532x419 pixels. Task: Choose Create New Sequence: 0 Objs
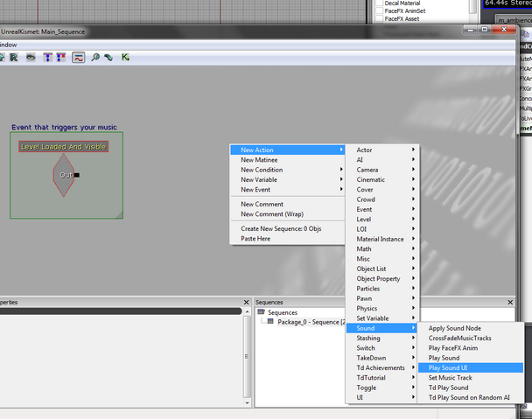pyautogui.click(x=287, y=228)
